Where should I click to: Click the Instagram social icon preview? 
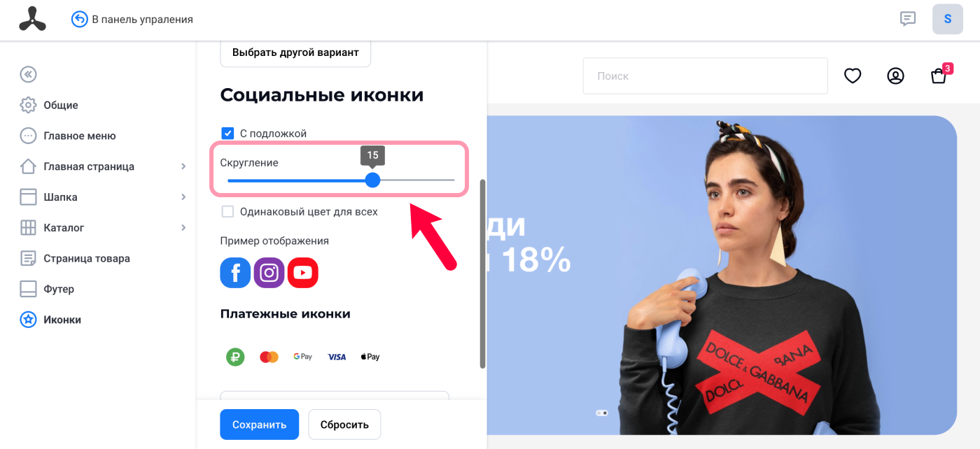[269, 273]
